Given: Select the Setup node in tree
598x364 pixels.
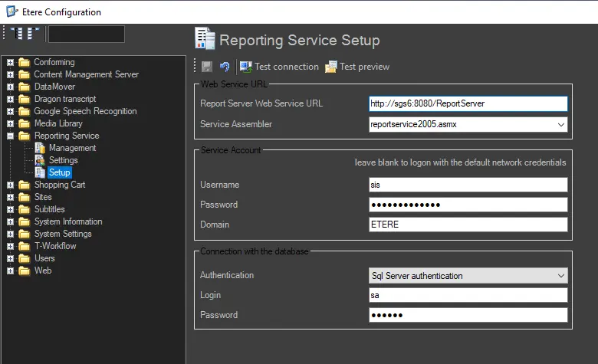Looking at the screenshot, I should point(59,172).
